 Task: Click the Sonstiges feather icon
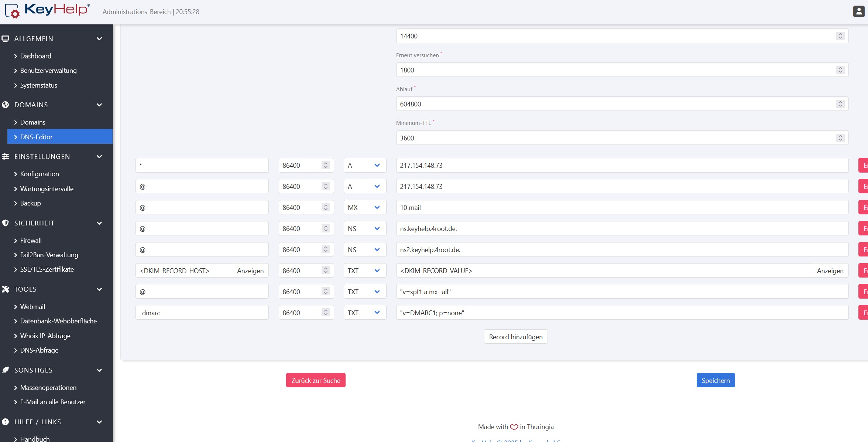[x=6, y=370]
